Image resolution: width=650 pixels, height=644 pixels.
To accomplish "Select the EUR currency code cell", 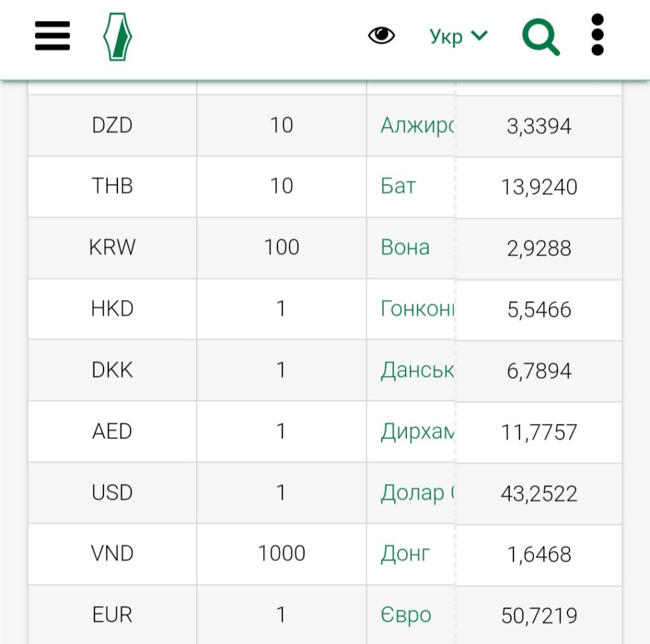I will (112, 615).
